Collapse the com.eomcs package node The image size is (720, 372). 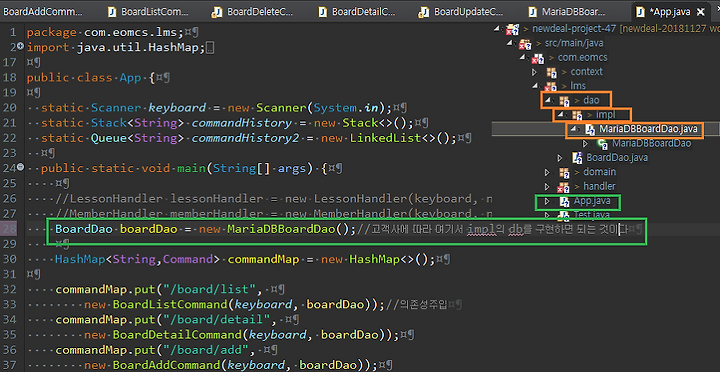(522, 57)
